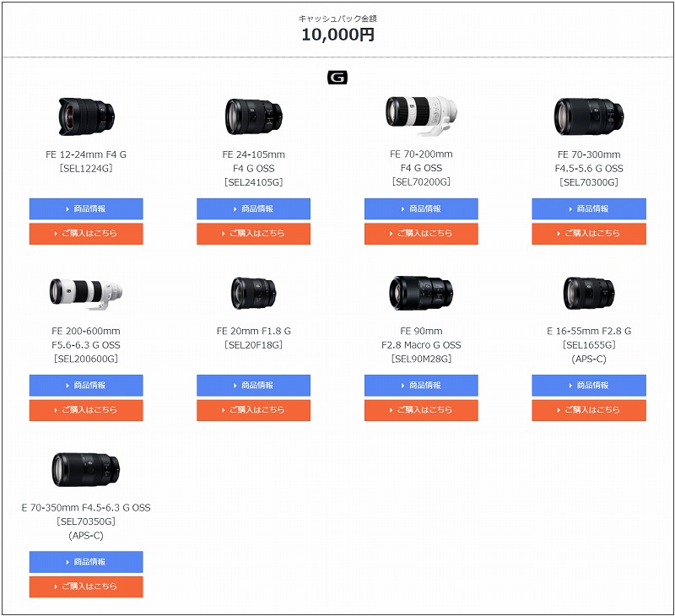Click the FE 20mm F1.8 G lens image
Image resolution: width=675 pixels, height=616 pixels.
tap(253, 292)
